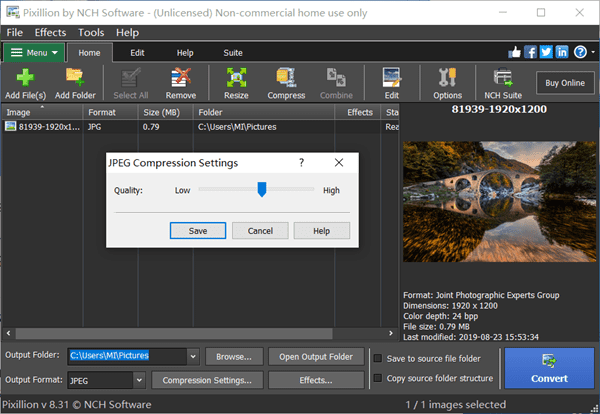Click the thumbs-up like icon
Image resolution: width=600 pixels, height=414 pixels.
[x=515, y=52]
